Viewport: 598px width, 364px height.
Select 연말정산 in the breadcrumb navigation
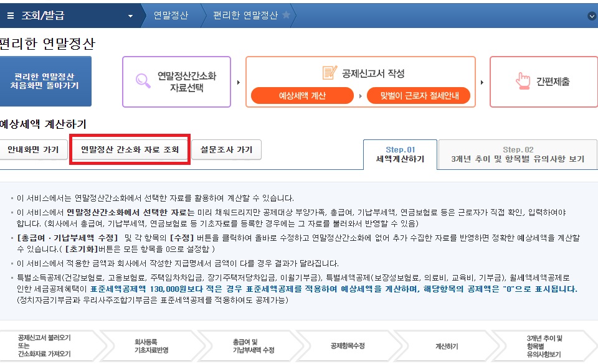pyautogui.click(x=173, y=15)
